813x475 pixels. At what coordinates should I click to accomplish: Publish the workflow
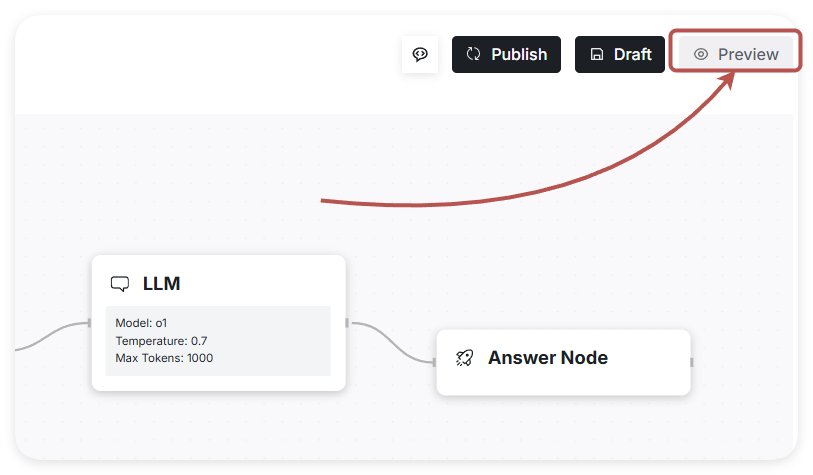[506, 54]
